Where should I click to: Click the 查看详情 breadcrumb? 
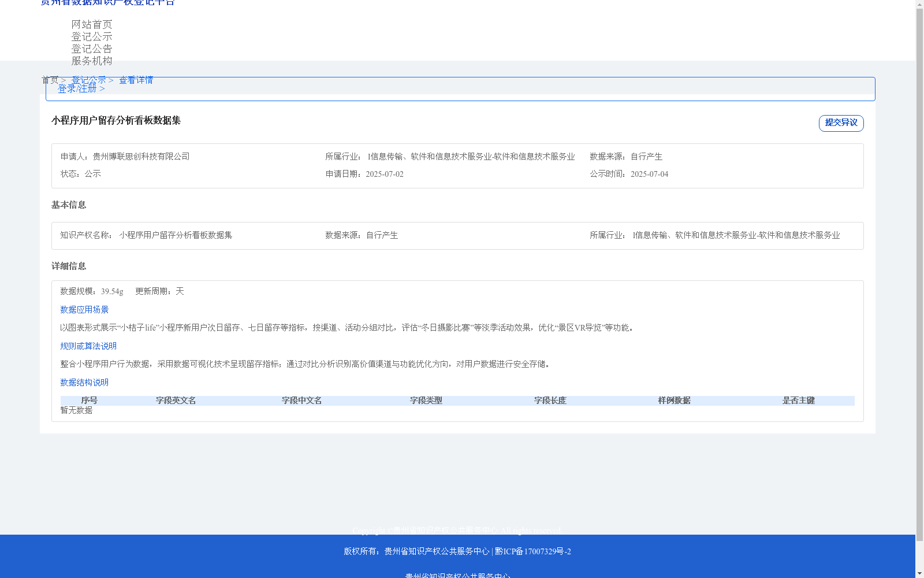136,80
